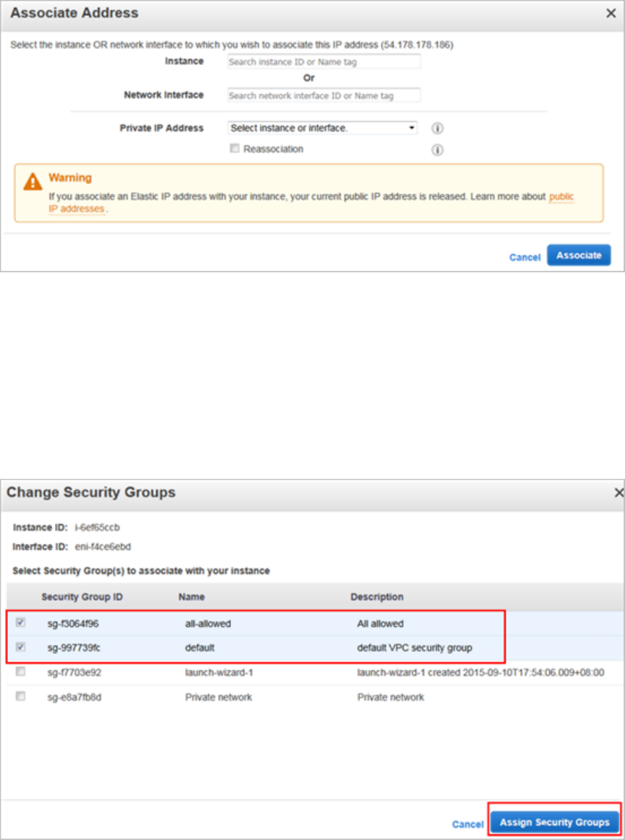Uncheck the default VPC security group
The image size is (625, 840).
[21, 647]
